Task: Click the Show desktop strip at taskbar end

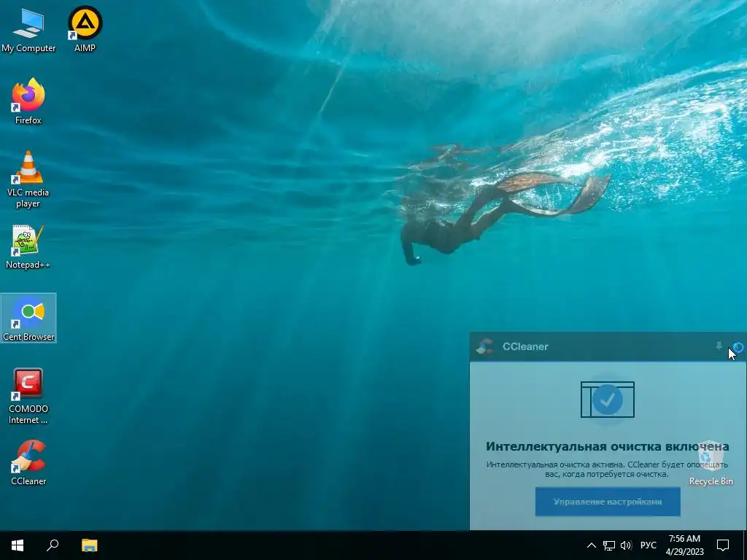Action: pos(745,545)
